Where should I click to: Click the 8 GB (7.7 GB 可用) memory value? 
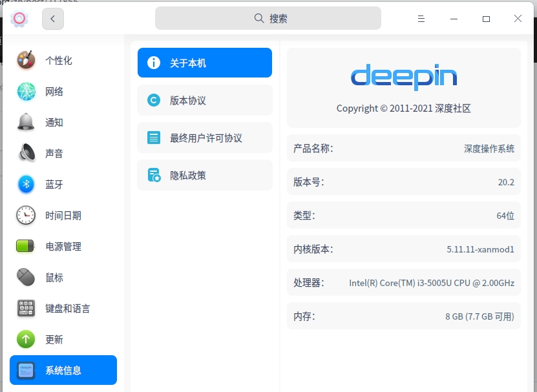[x=479, y=316]
